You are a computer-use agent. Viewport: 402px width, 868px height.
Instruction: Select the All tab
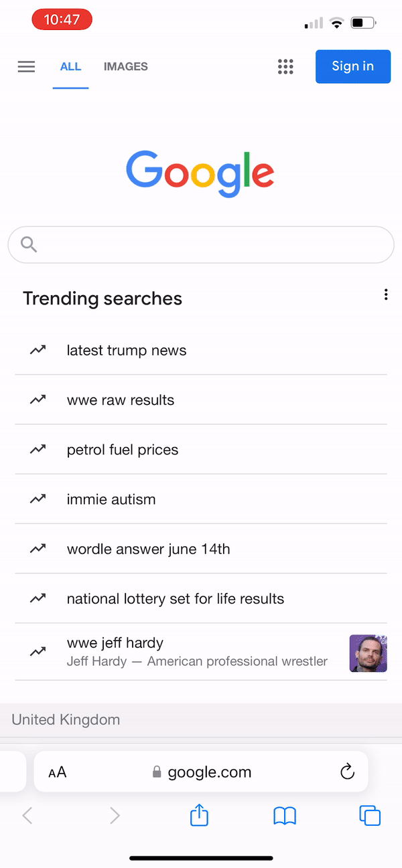coord(70,67)
